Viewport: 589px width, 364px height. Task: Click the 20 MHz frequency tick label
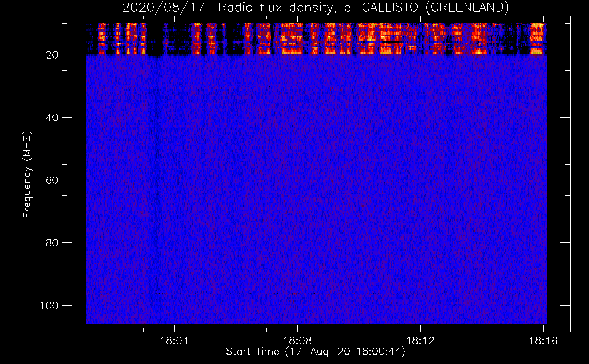tap(52, 55)
